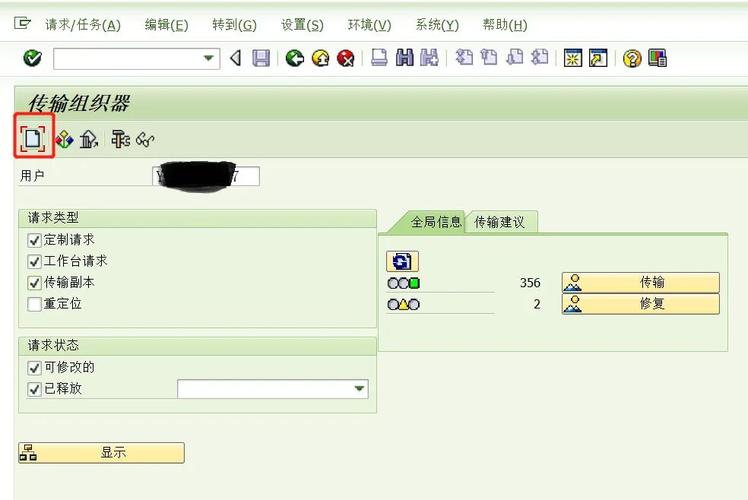Viewport: 748px width, 500px height.
Task: Open the 帮助(H) menu
Action: [505, 25]
